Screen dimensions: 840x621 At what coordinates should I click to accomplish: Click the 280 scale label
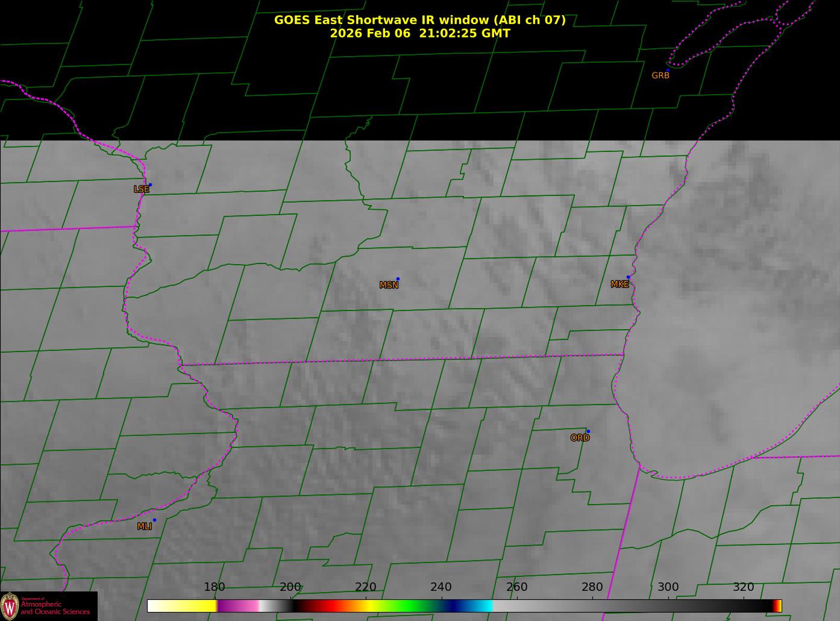592,587
